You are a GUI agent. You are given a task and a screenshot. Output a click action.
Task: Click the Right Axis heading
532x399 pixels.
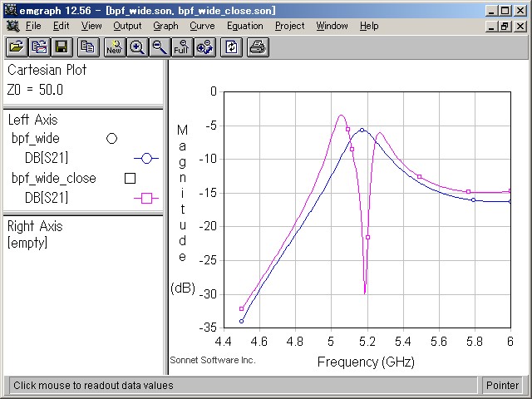pos(35,226)
